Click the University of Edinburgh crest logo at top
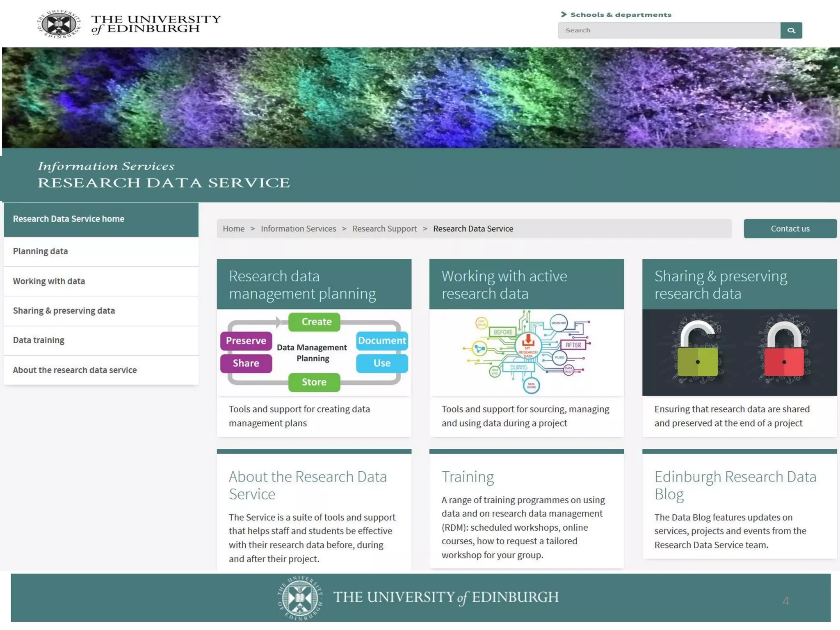 59,24
